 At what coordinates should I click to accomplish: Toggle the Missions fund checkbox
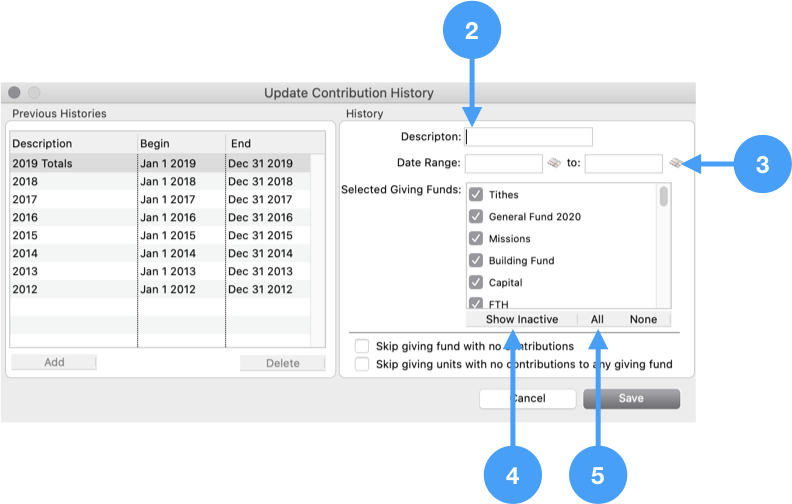click(476, 239)
